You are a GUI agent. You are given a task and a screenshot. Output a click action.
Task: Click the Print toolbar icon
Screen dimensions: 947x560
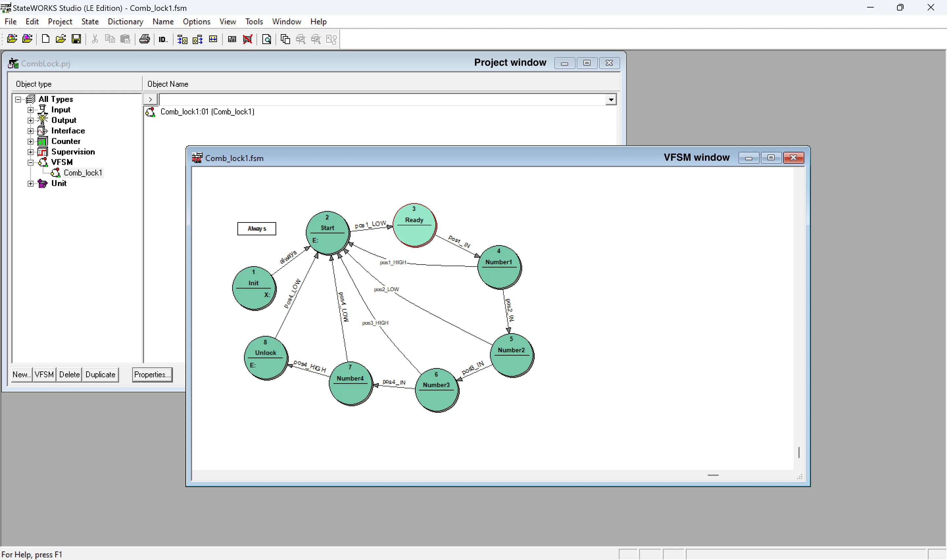pyautogui.click(x=145, y=39)
